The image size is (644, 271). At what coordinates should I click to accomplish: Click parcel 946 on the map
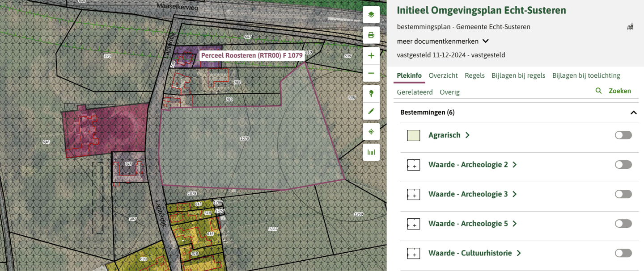click(46, 142)
